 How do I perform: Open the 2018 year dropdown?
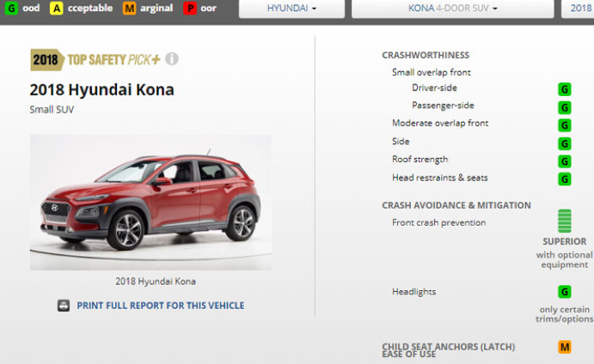tap(578, 9)
